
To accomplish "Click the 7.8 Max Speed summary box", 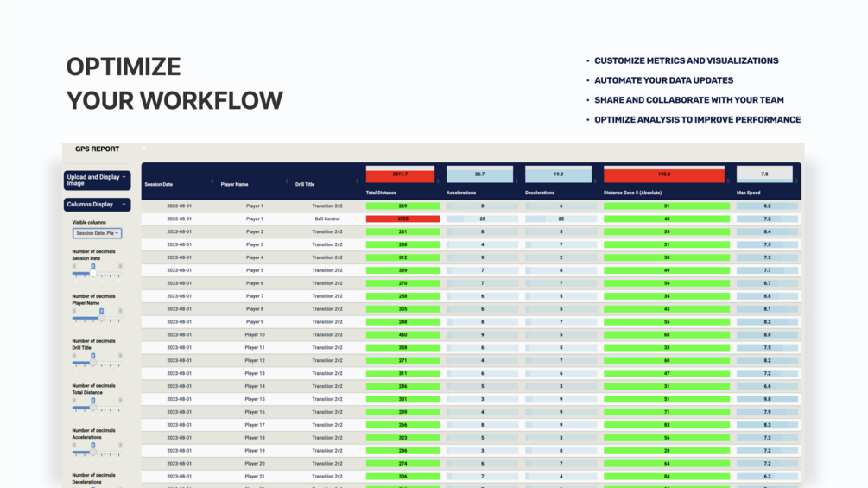I will [764, 174].
